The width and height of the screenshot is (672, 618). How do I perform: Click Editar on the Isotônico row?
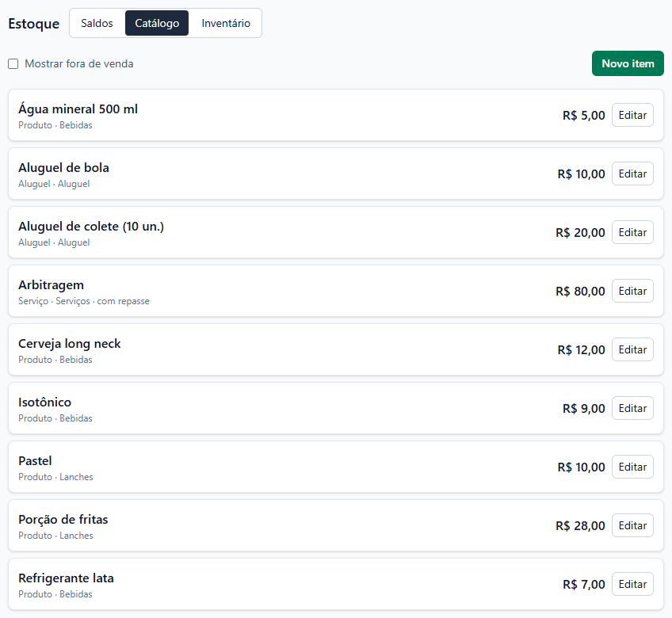[x=632, y=408]
